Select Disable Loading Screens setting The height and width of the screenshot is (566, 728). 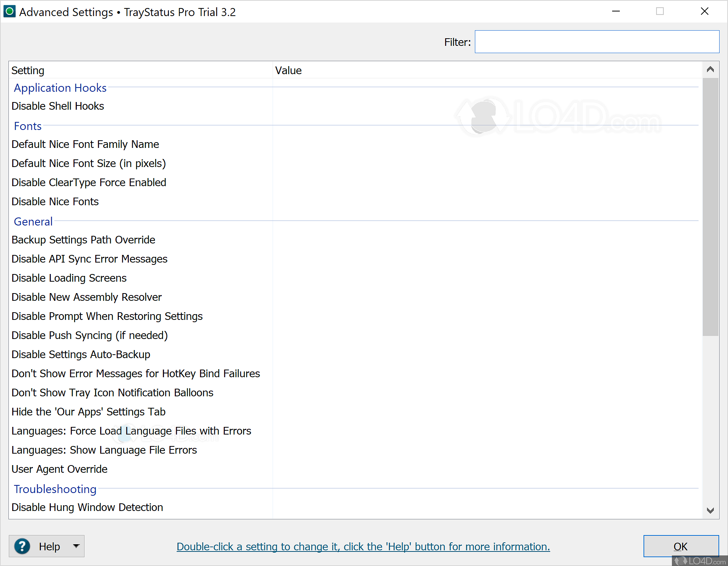coord(69,278)
